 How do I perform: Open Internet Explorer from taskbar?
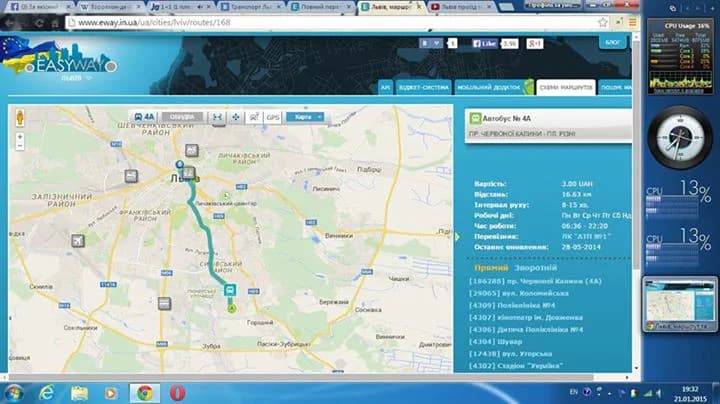(x=46, y=393)
